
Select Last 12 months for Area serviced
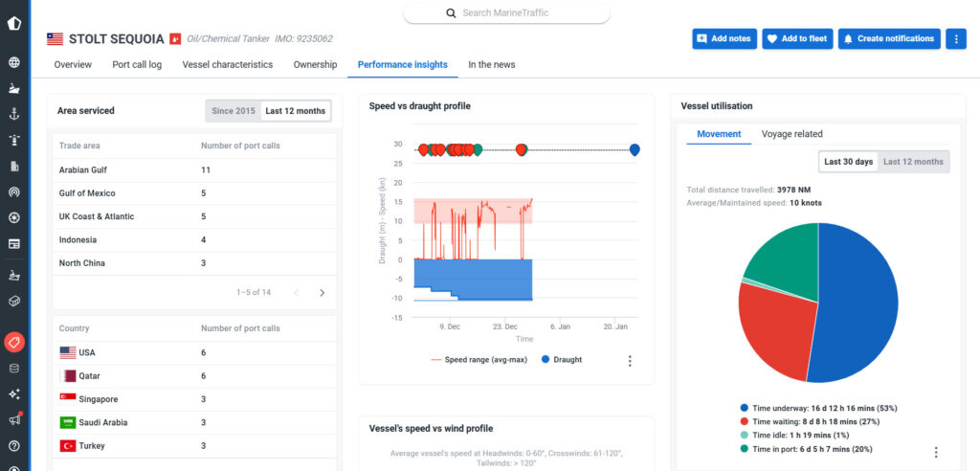[x=295, y=111]
